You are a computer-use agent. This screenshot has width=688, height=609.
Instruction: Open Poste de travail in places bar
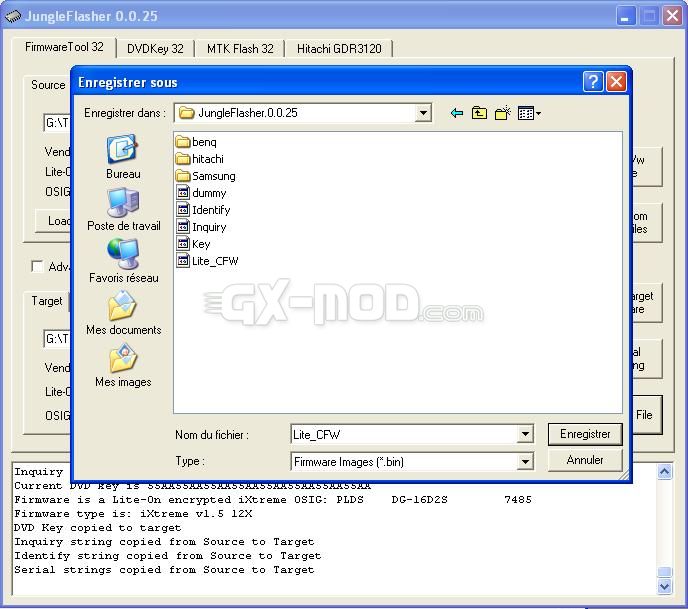click(x=124, y=209)
